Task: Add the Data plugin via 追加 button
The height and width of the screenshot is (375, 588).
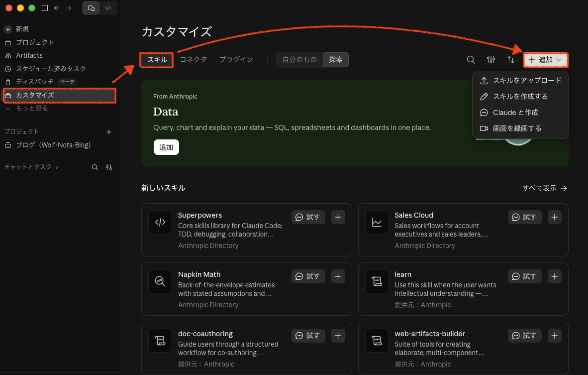Action: click(x=166, y=147)
